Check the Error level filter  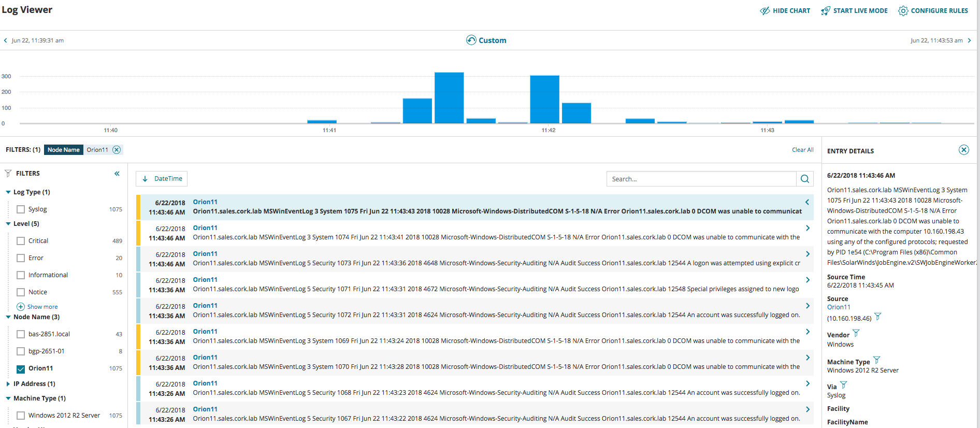(x=21, y=258)
